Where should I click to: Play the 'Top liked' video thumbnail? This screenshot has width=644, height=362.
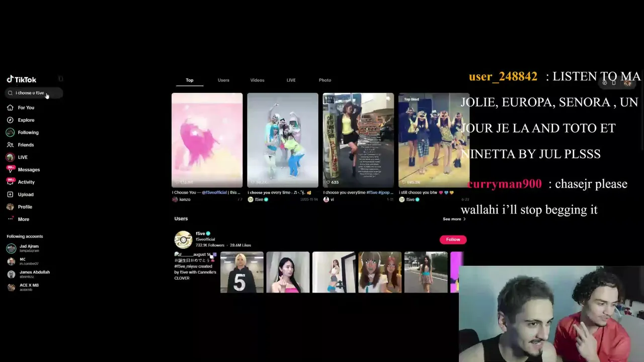point(434,140)
